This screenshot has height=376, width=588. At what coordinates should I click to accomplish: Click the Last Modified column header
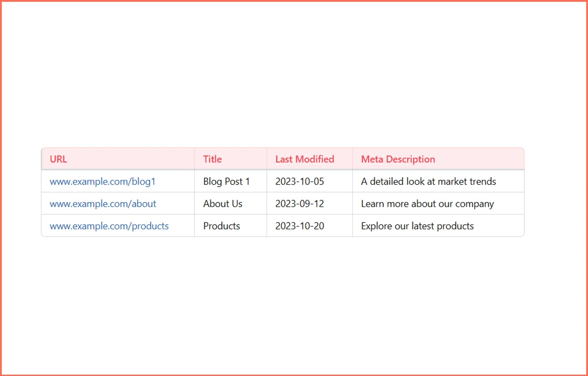click(x=304, y=159)
